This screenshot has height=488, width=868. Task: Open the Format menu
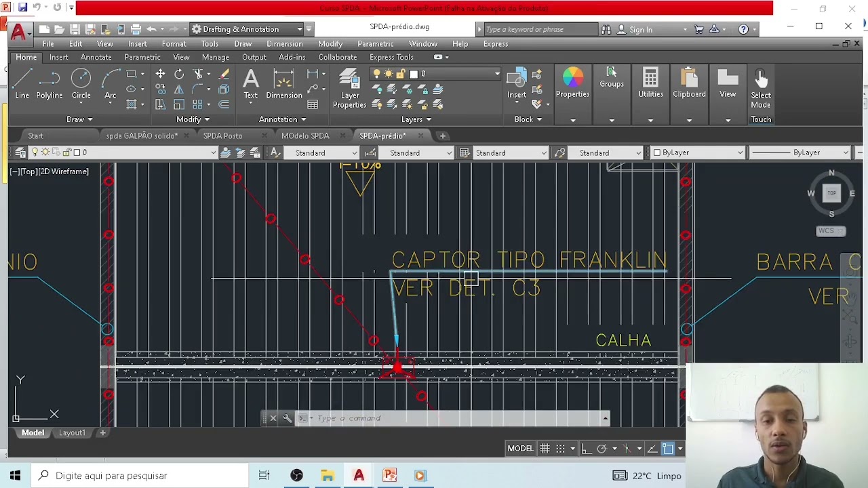click(x=174, y=43)
